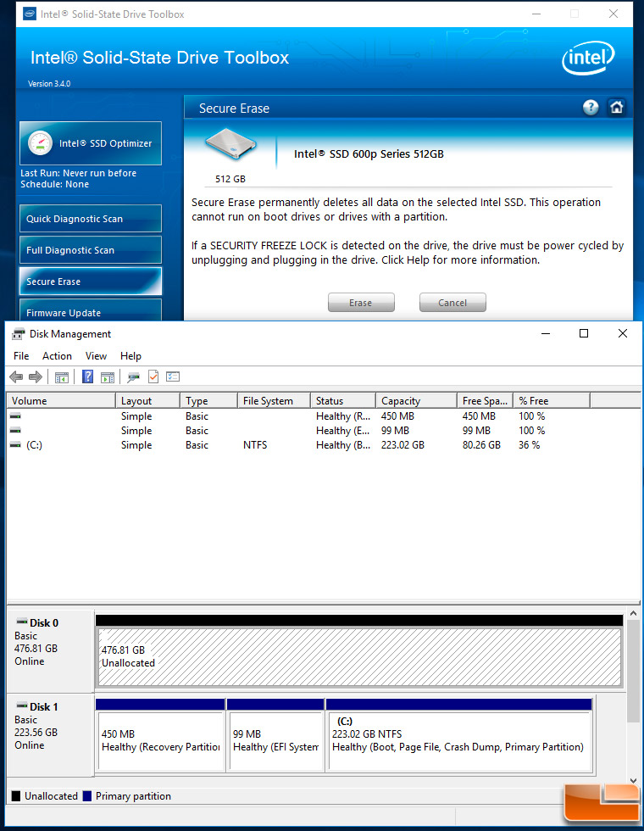Click scroll-down arrow in disk pane scrollbar
The width and height of the screenshot is (644, 831).
[633, 780]
